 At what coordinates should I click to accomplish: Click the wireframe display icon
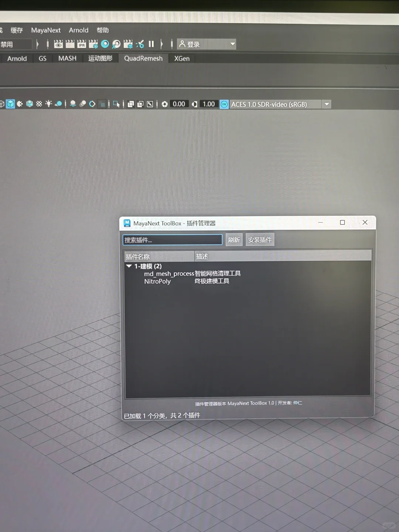[2, 104]
